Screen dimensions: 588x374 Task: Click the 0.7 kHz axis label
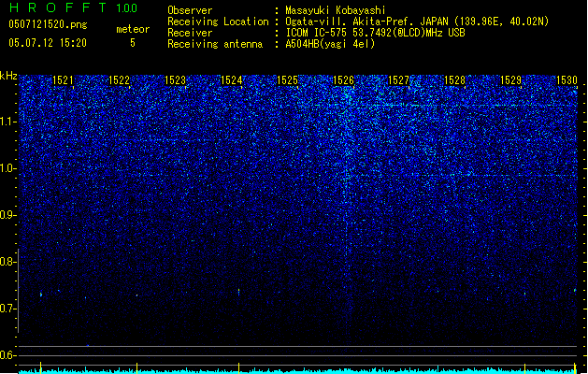pyautogui.click(x=8, y=309)
